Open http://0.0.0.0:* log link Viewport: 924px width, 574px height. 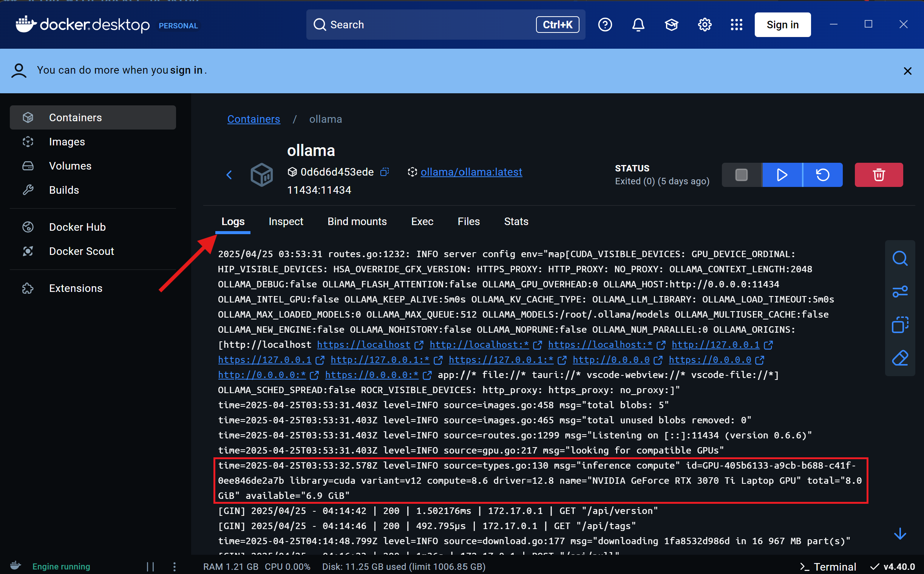(262, 375)
